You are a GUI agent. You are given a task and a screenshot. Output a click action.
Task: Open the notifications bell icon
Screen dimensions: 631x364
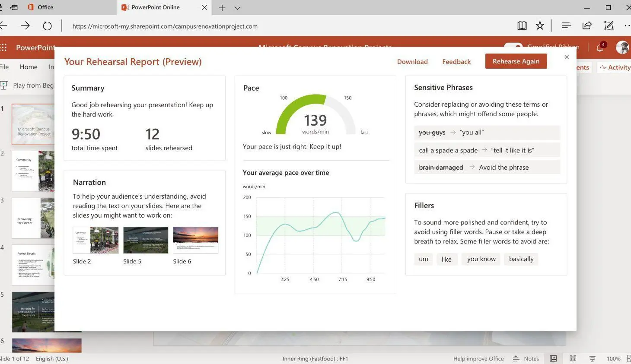(x=600, y=47)
